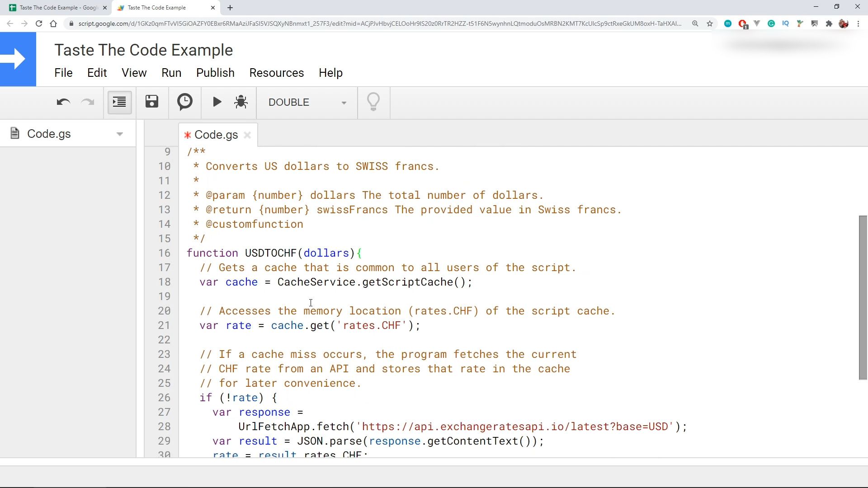
Task: Close the Code.gs editor tab
Action: [247, 135]
